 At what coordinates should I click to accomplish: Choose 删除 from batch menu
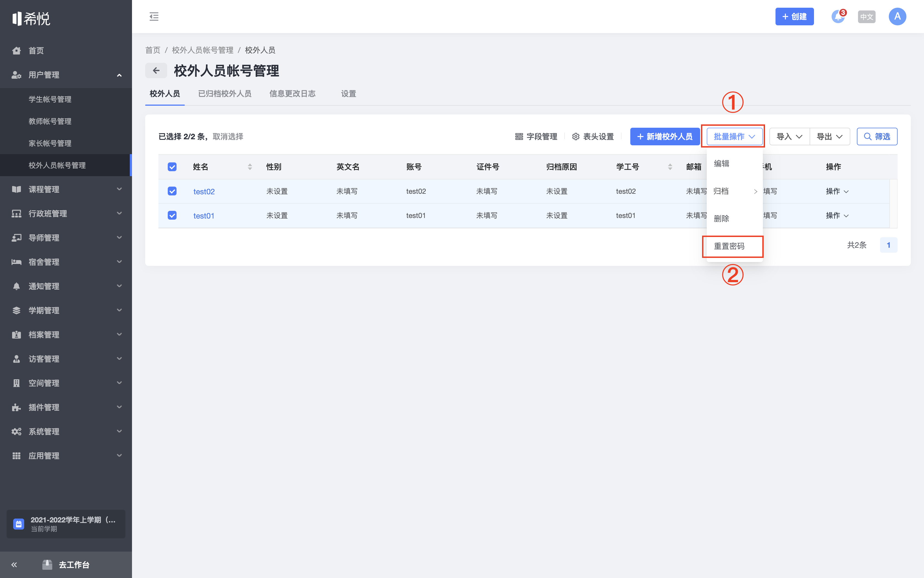point(735,219)
